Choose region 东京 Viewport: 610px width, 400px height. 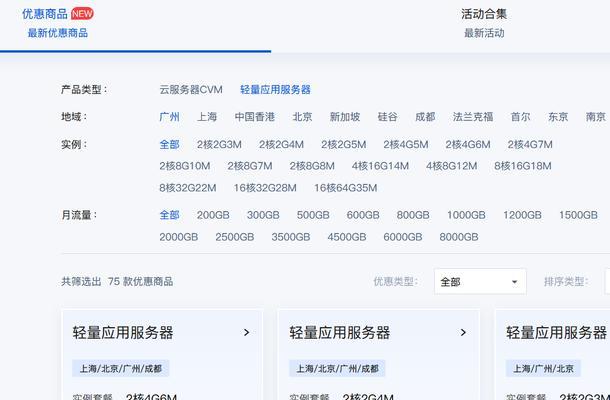click(558, 117)
